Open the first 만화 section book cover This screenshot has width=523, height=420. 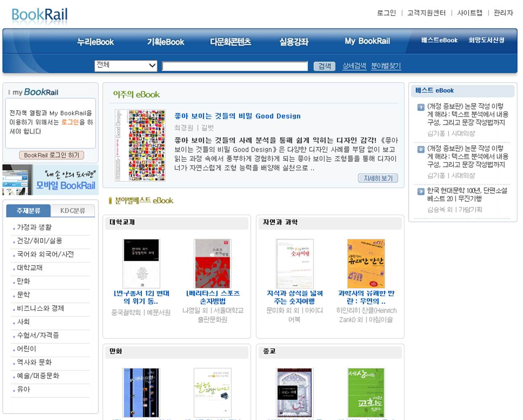(x=141, y=393)
